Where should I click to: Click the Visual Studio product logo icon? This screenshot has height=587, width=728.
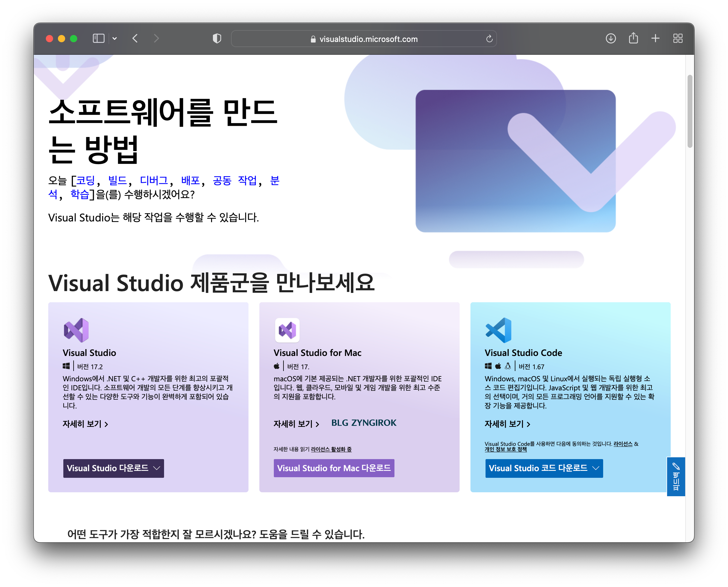pyautogui.click(x=76, y=330)
